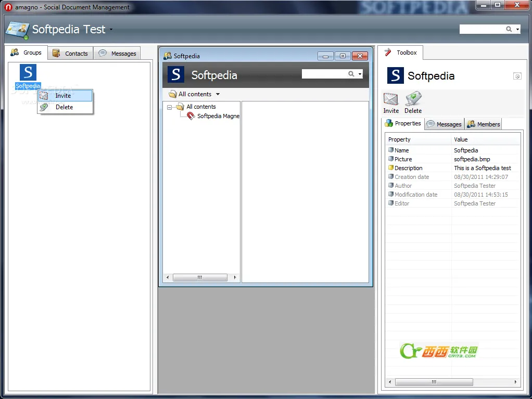
Task: Click the Description property row
Action: tap(452, 168)
